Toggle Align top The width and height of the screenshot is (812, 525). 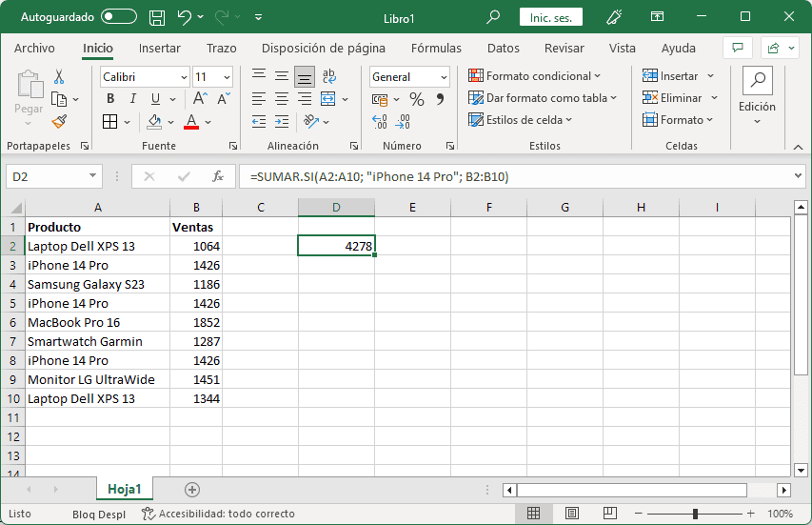(x=259, y=75)
